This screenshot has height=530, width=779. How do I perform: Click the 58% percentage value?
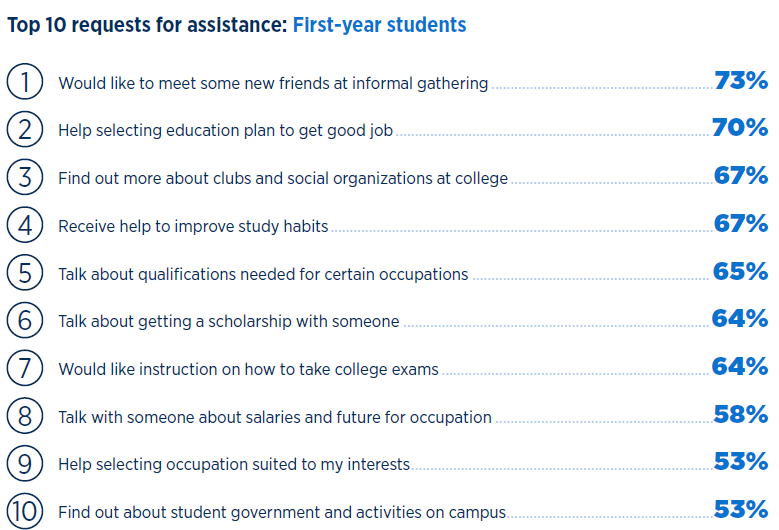pos(740,414)
